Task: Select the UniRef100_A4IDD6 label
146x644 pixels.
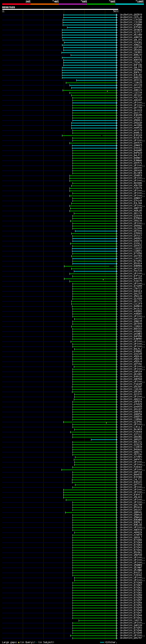Action: [x=131, y=125]
